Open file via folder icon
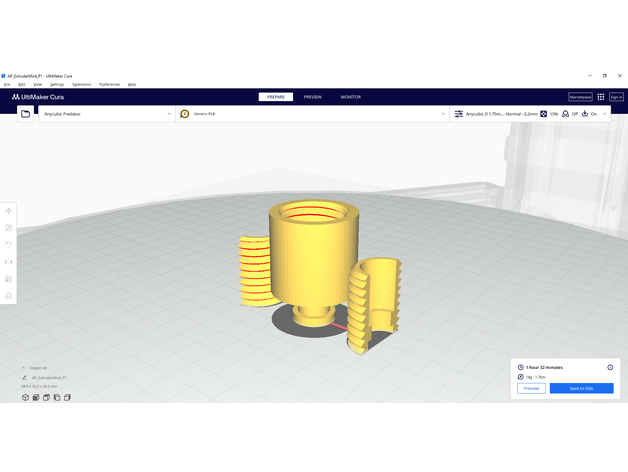 tap(25, 114)
